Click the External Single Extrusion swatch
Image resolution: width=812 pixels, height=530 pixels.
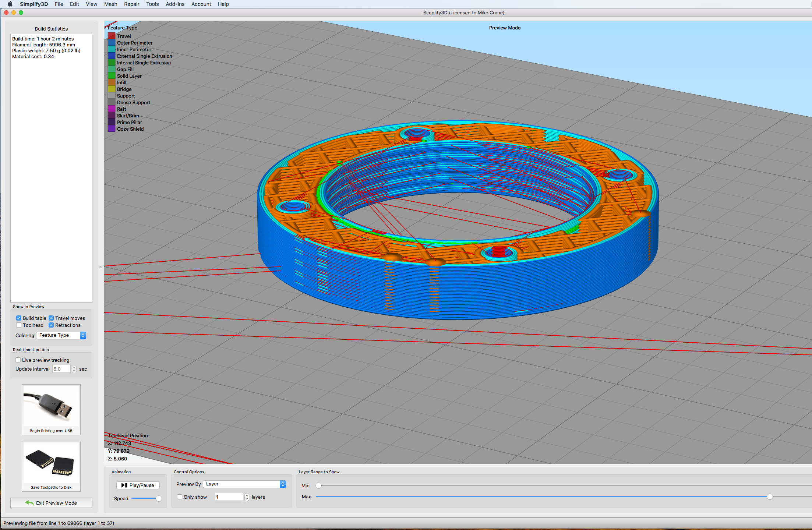(x=112, y=56)
